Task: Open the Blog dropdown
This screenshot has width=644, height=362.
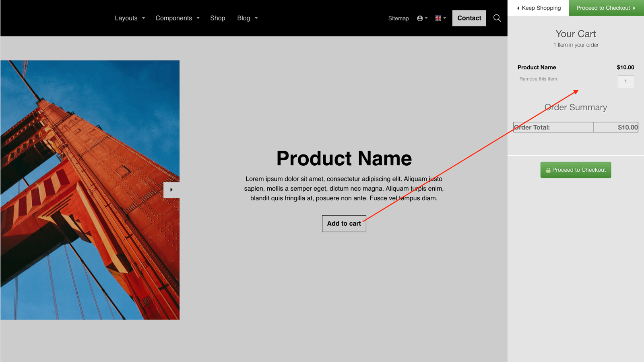Action: tap(244, 18)
